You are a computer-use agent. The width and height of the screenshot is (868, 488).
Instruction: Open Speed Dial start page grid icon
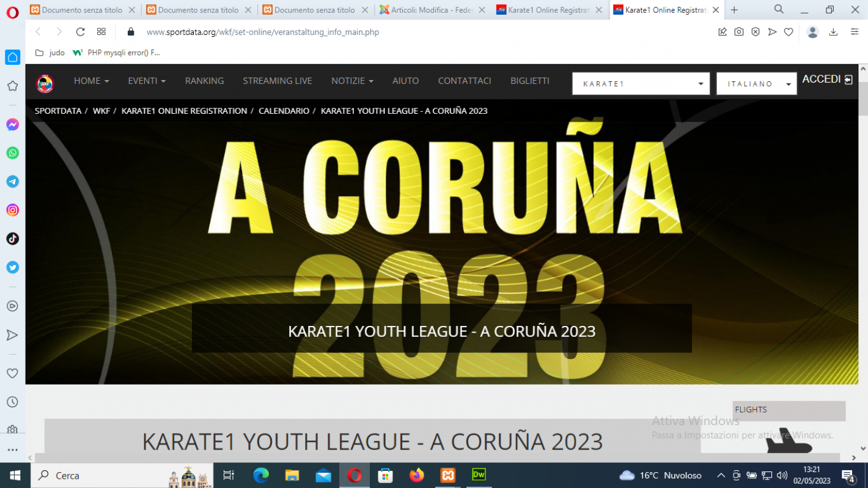click(101, 32)
